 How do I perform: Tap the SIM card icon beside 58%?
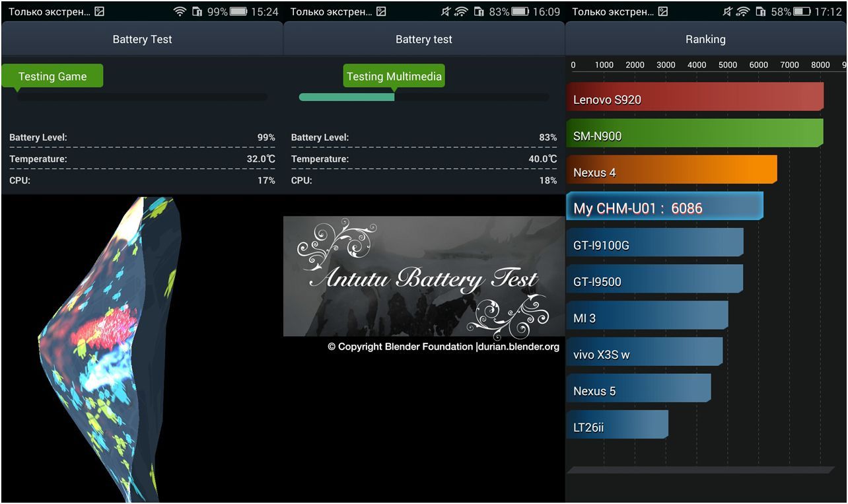point(761,12)
